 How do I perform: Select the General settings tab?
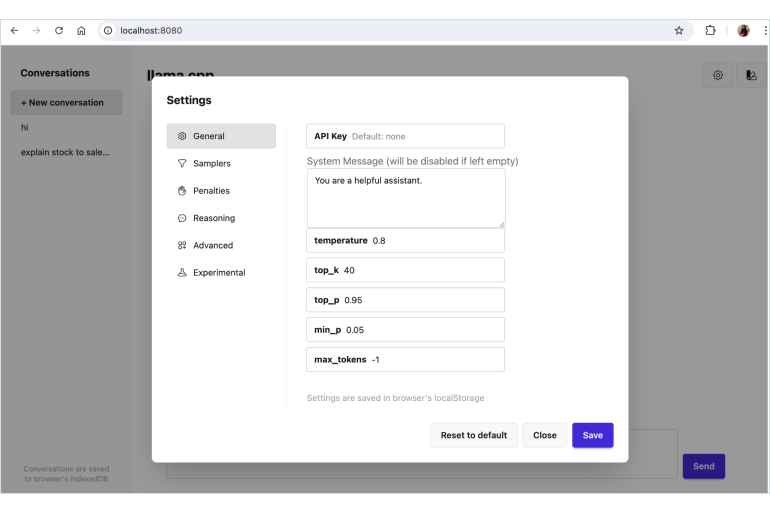221,136
